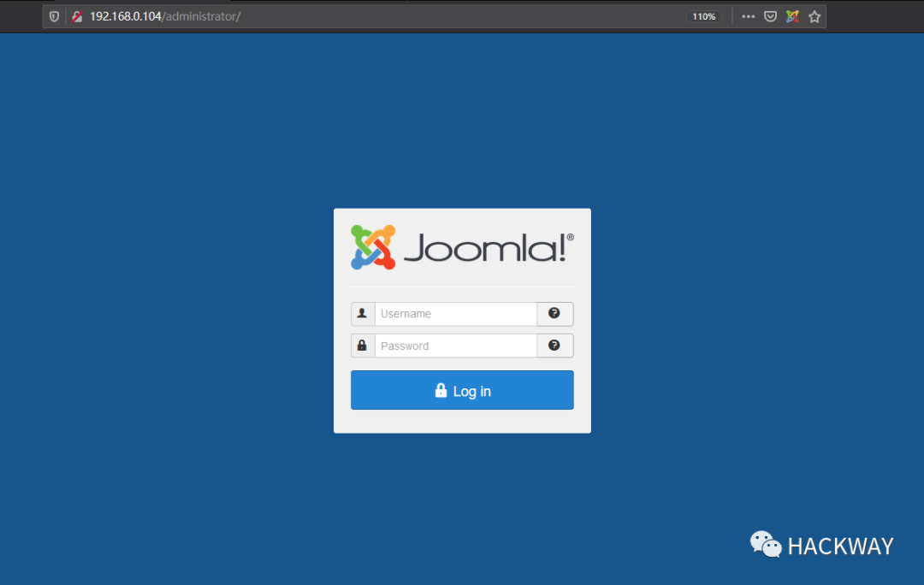Click the user icon beside Username
The width and height of the screenshot is (924, 585).
[x=363, y=314]
